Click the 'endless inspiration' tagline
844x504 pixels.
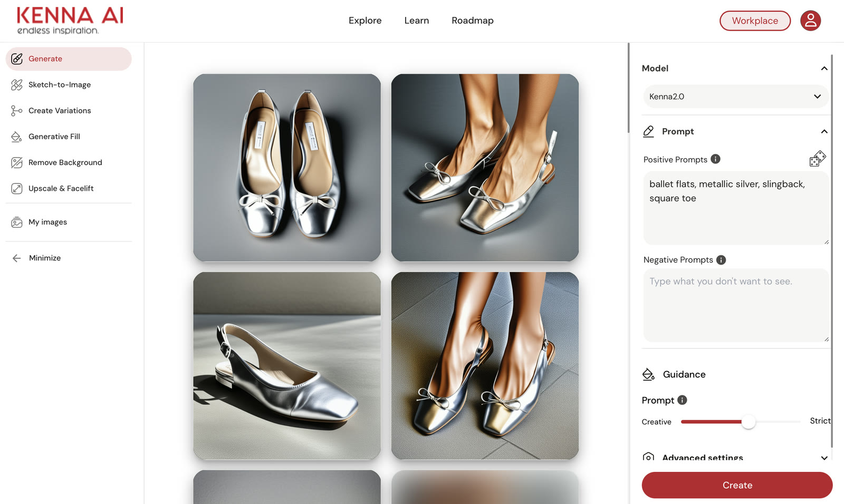[x=58, y=31]
